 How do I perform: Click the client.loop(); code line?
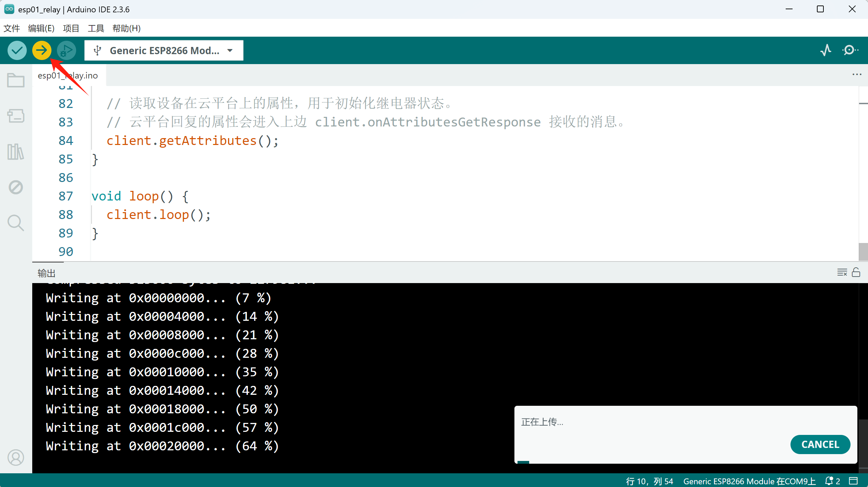[158, 215]
